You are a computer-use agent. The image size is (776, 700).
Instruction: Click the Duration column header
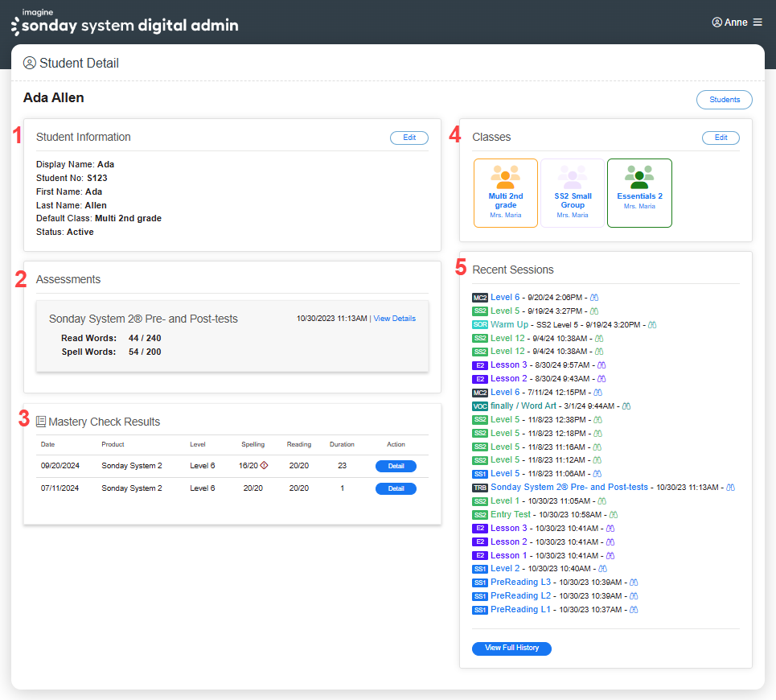(342, 445)
